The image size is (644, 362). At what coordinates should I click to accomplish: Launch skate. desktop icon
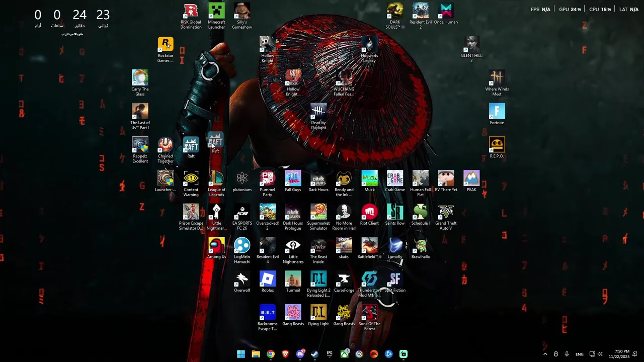coord(344,248)
